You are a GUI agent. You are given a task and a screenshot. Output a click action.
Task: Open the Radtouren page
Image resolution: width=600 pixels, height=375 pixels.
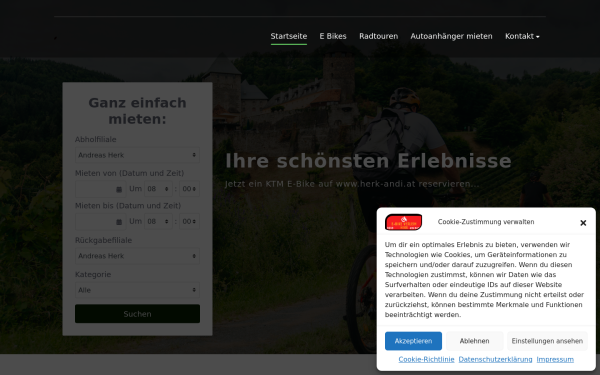378,36
